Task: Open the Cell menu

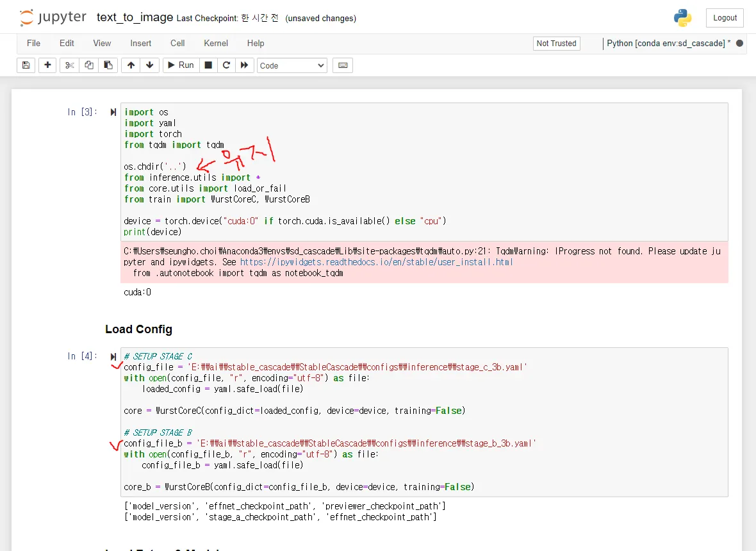Action: point(177,43)
